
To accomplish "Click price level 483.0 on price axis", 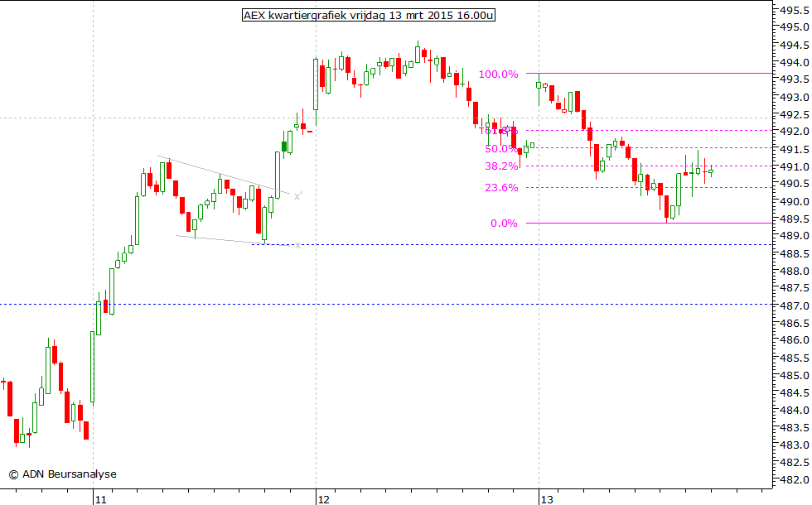I will 795,445.
